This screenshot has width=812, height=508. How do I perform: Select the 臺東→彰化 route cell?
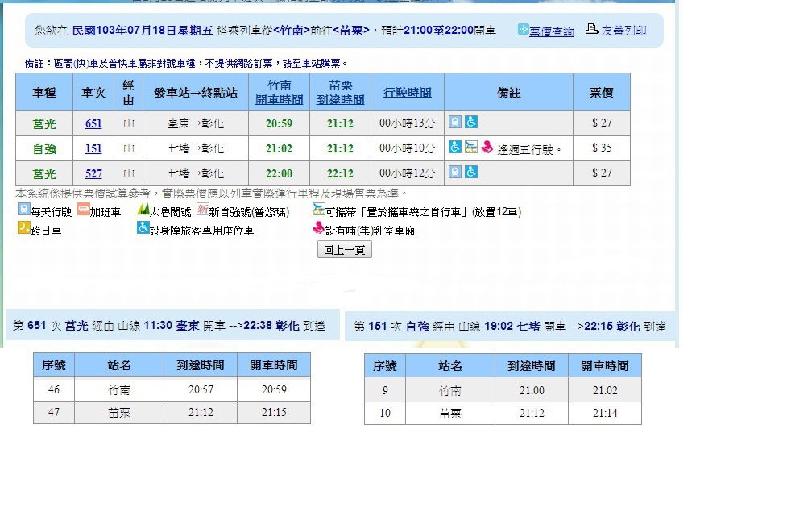click(x=196, y=123)
